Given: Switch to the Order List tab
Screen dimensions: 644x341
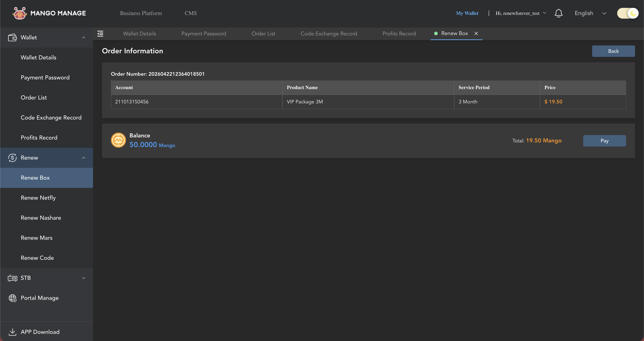Looking at the screenshot, I should [263, 33].
